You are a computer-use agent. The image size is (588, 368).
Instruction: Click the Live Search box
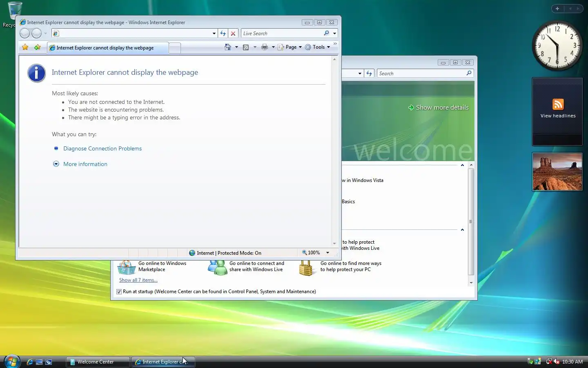pos(282,34)
